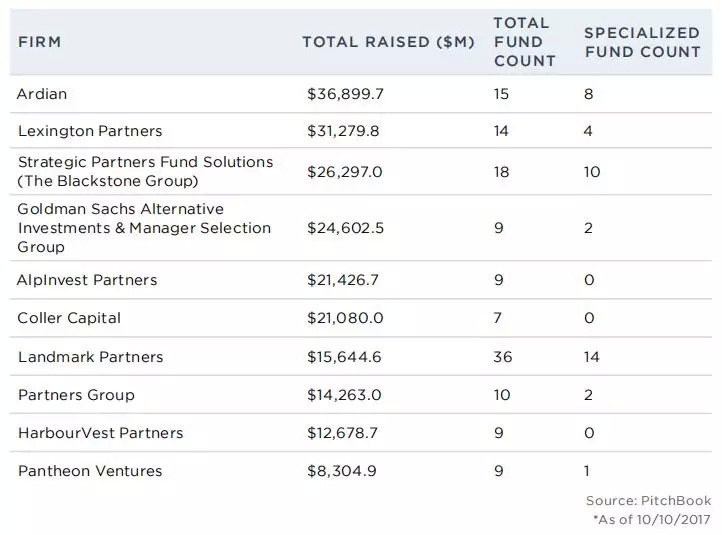Screen dimensions: 722x535
Task: Click the Landmark Partners firm name
Action: (x=90, y=357)
